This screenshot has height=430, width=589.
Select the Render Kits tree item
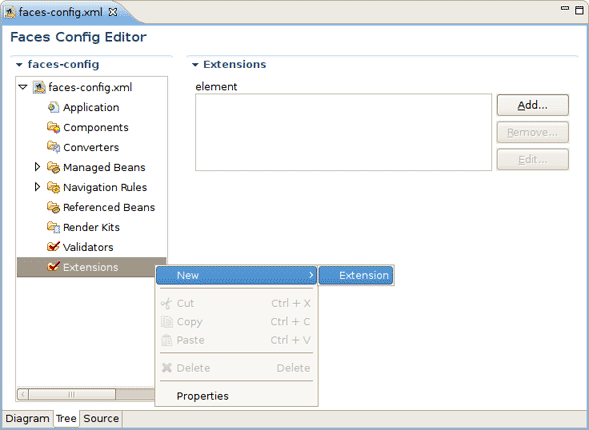click(91, 227)
